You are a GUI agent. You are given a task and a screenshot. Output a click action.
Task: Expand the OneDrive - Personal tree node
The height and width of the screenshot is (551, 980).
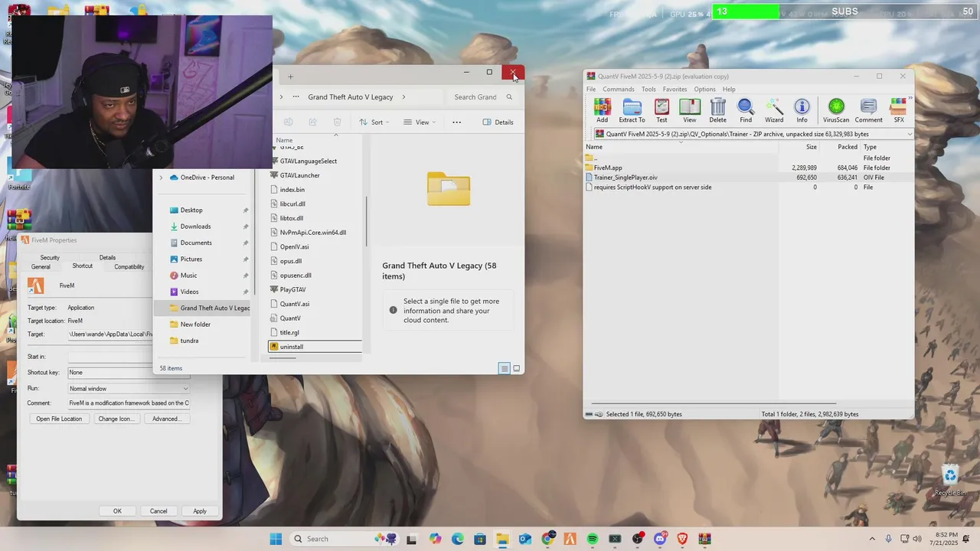(x=161, y=178)
